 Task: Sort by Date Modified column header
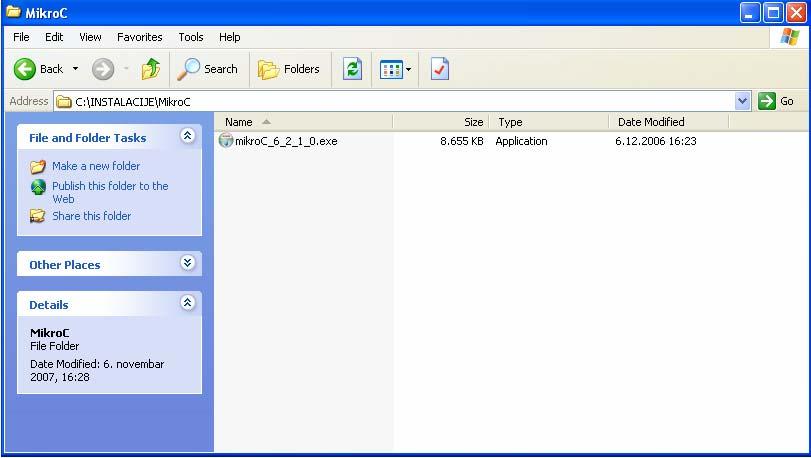point(669,122)
